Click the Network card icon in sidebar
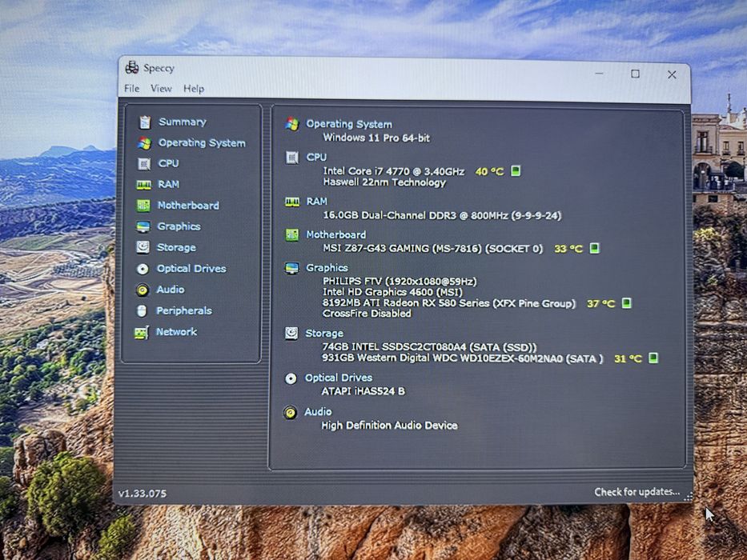The height and width of the screenshot is (560, 747). pos(142,332)
